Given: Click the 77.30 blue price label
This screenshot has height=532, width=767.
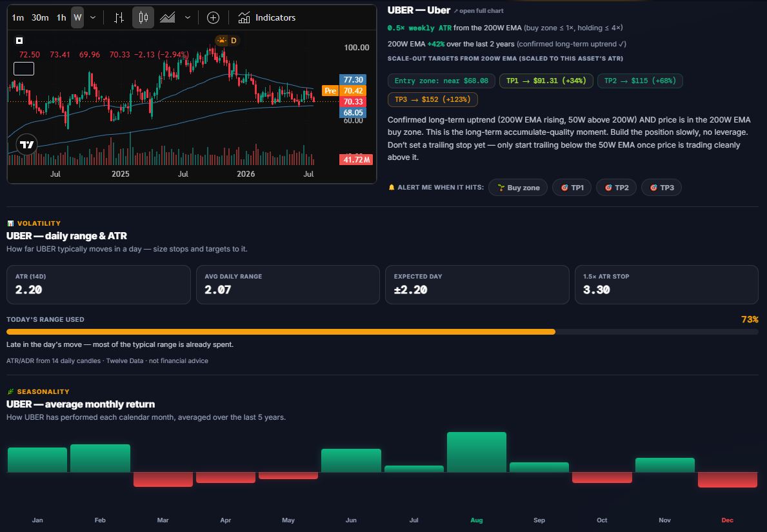Looking at the screenshot, I should (x=353, y=80).
